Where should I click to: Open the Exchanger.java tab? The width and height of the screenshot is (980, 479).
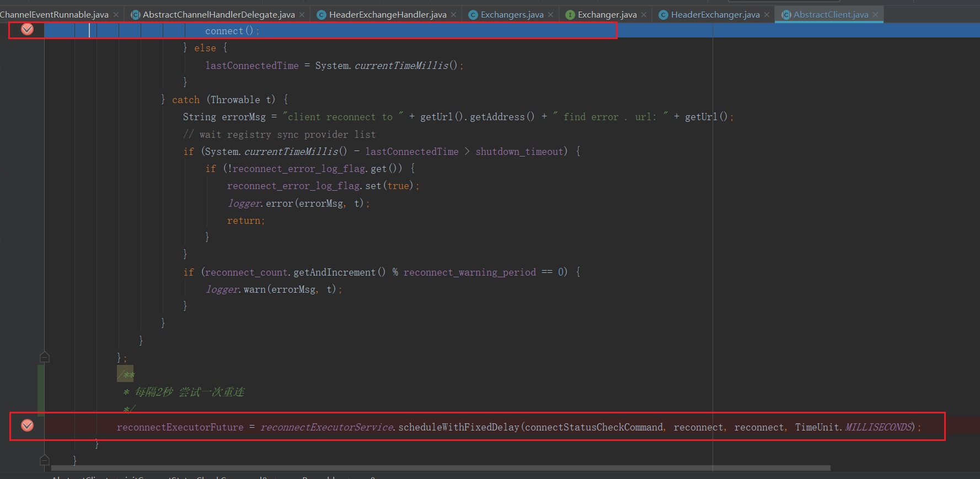[607, 15]
